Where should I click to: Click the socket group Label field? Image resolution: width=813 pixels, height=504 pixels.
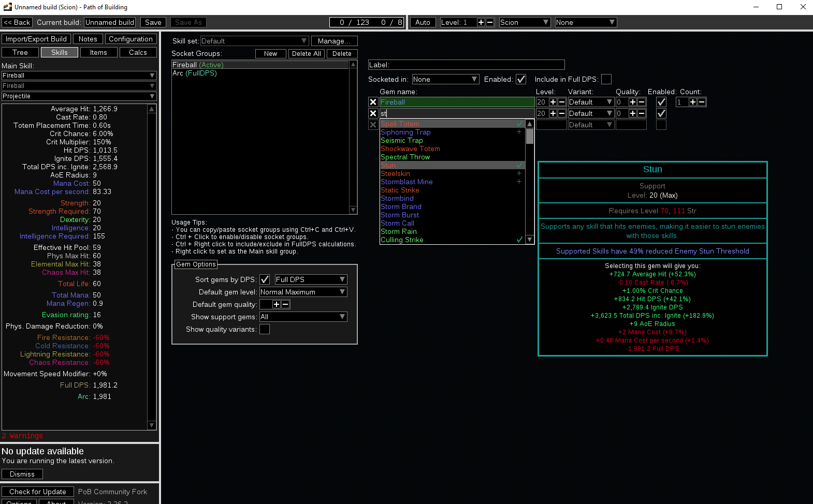pos(466,65)
